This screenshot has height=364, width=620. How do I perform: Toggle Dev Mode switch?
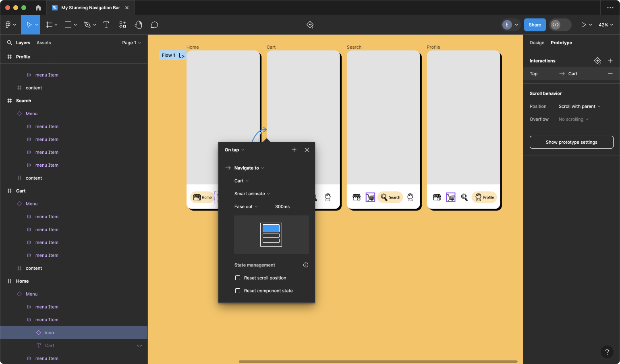[560, 25]
